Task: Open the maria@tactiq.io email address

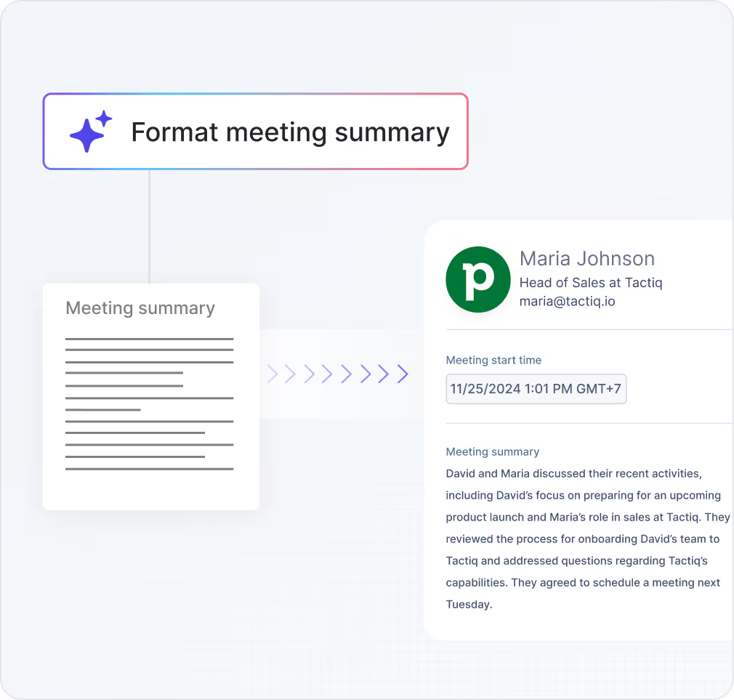Action: tap(568, 301)
